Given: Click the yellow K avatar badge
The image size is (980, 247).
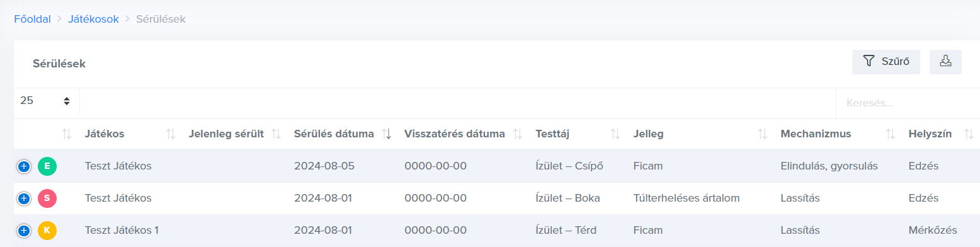Looking at the screenshot, I should coord(47,230).
